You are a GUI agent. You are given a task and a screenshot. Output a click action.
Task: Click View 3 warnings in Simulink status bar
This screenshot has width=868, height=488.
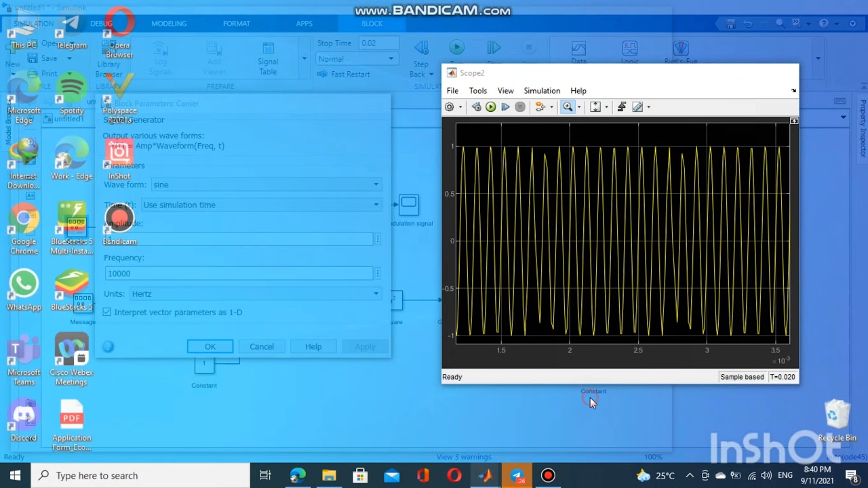(x=464, y=457)
